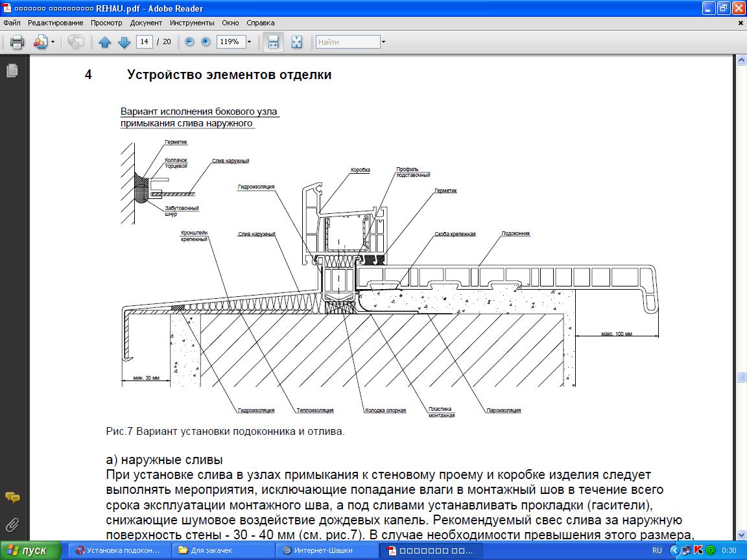Click the zoom out minus button
747x560 pixels.
[x=189, y=42]
